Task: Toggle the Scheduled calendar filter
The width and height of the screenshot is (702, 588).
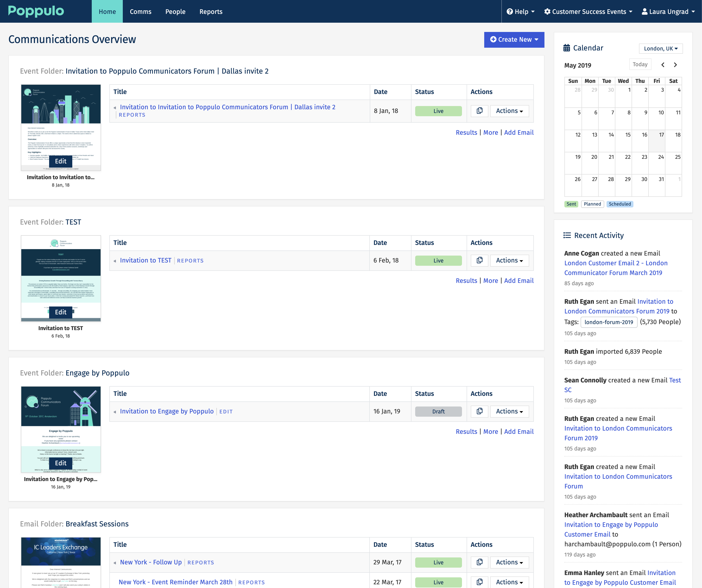Action: coord(620,204)
